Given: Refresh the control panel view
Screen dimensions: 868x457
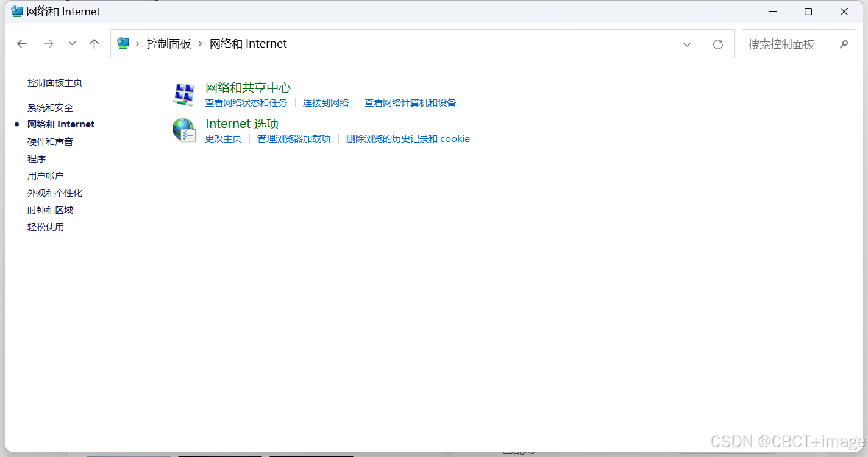Looking at the screenshot, I should (x=718, y=44).
